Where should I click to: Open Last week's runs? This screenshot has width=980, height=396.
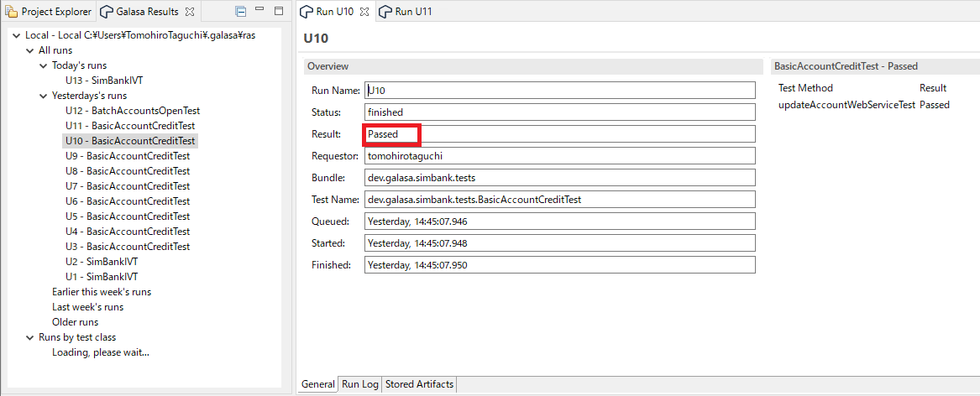pyautogui.click(x=87, y=307)
